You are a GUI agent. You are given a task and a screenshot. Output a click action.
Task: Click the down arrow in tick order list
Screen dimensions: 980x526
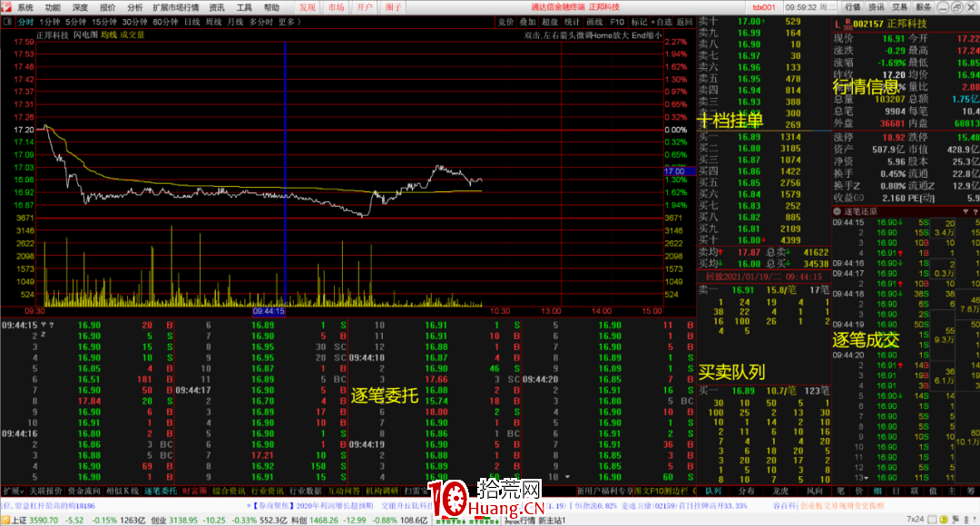coord(567,477)
